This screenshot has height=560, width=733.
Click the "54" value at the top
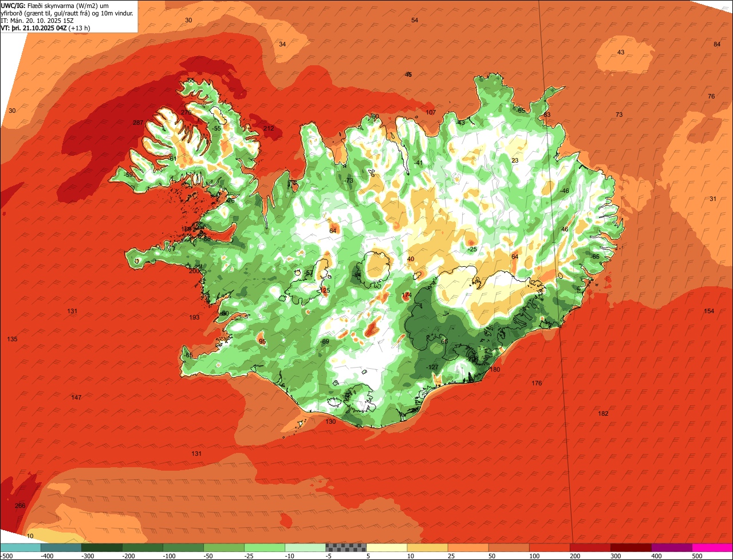(x=415, y=20)
